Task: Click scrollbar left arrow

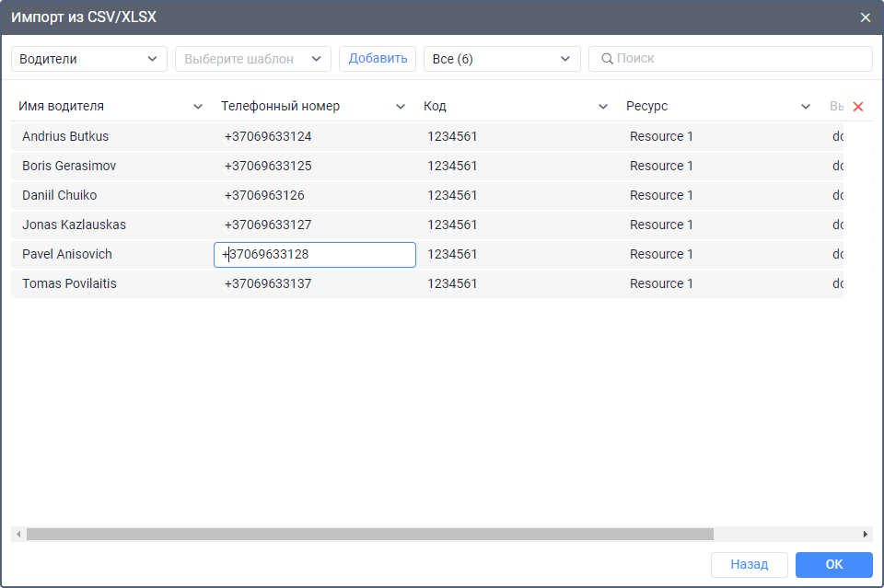Action: click(17, 534)
